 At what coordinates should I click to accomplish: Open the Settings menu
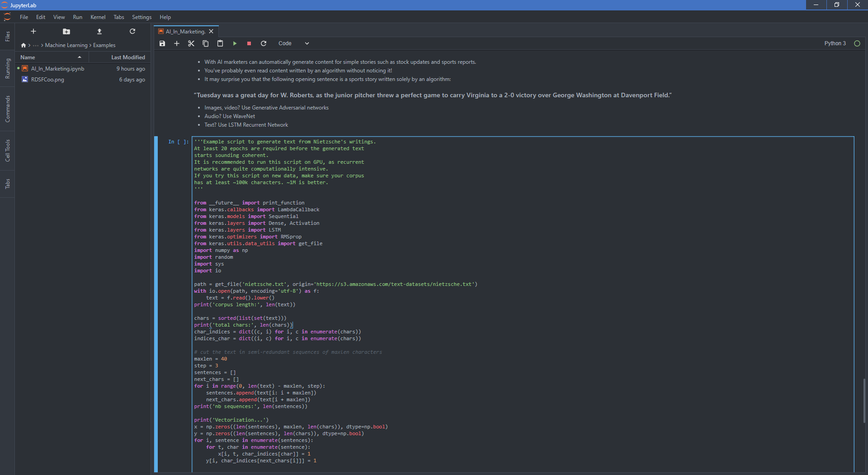[x=142, y=17]
